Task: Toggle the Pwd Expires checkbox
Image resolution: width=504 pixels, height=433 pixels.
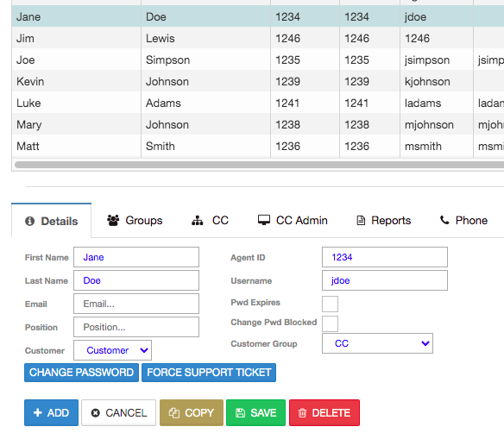Action: coord(331,304)
